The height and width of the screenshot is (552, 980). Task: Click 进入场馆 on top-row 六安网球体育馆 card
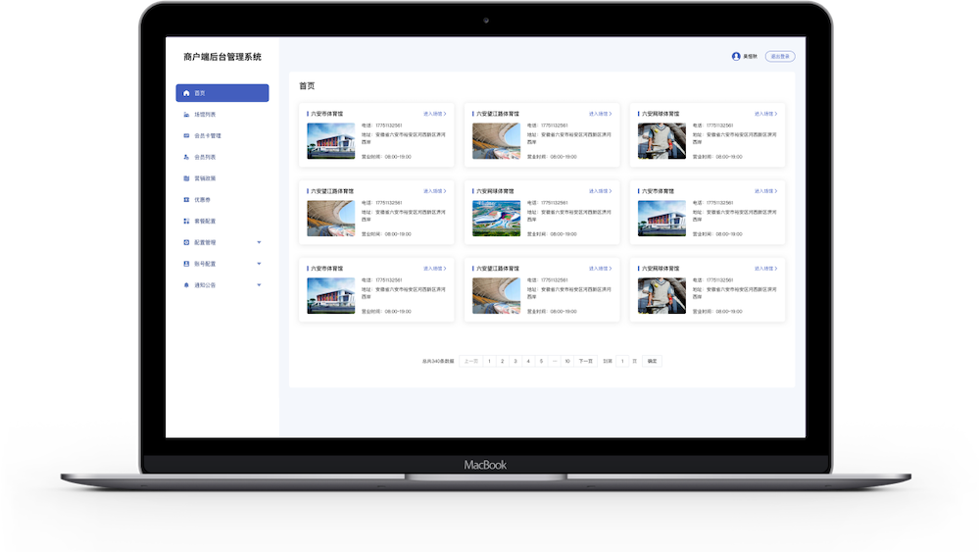tap(765, 114)
